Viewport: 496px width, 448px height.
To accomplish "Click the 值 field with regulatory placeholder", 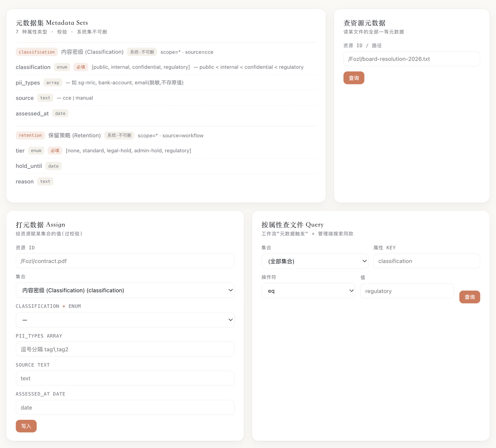I will (407, 291).
